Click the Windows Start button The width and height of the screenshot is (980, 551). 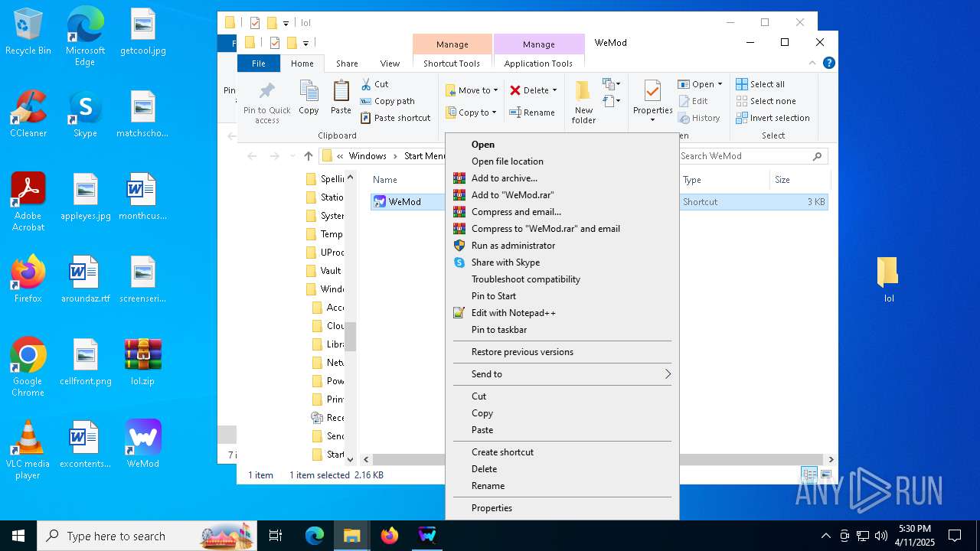[x=18, y=536]
